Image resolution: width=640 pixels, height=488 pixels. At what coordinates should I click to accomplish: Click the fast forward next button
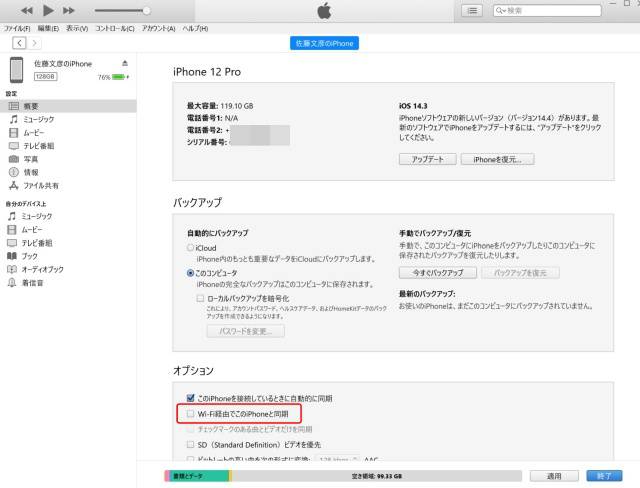pyautogui.click(x=69, y=11)
